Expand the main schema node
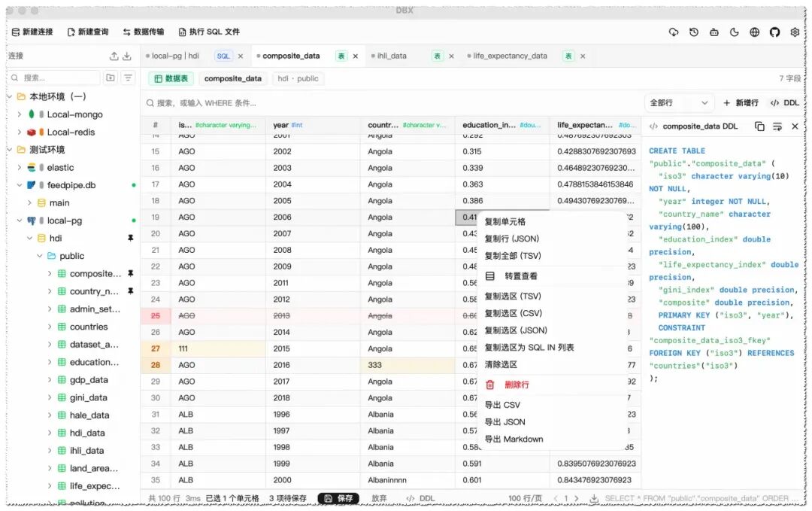This screenshot has height=511, width=812. pyautogui.click(x=29, y=202)
